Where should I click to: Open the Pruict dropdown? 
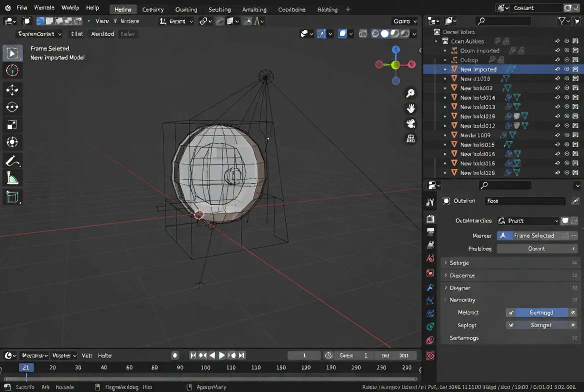point(528,220)
